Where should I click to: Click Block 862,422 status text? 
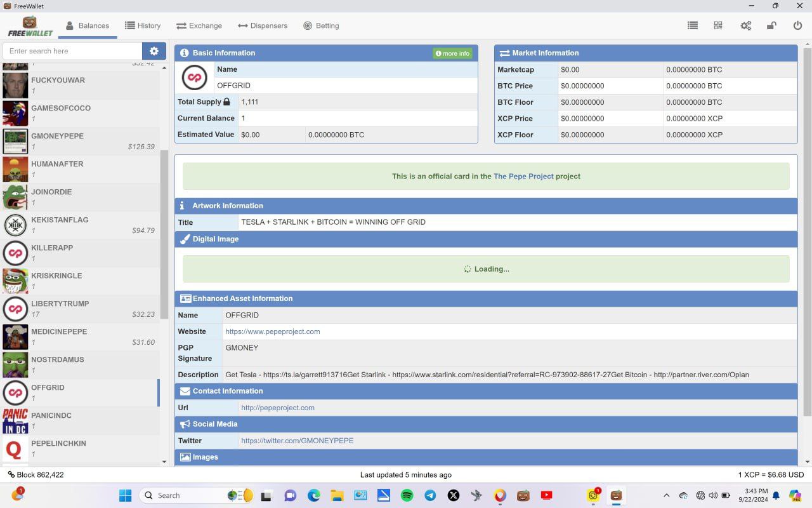[x=36, y=474]
